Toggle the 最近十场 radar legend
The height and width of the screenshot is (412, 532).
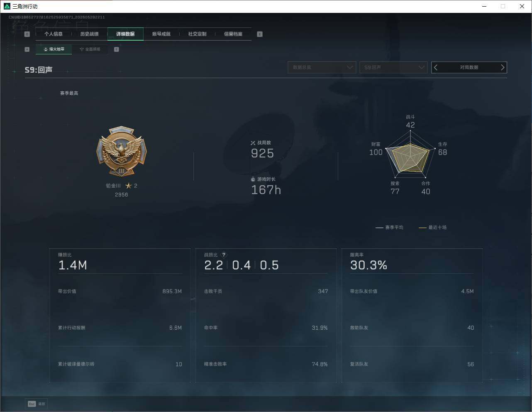pos(433,228)
